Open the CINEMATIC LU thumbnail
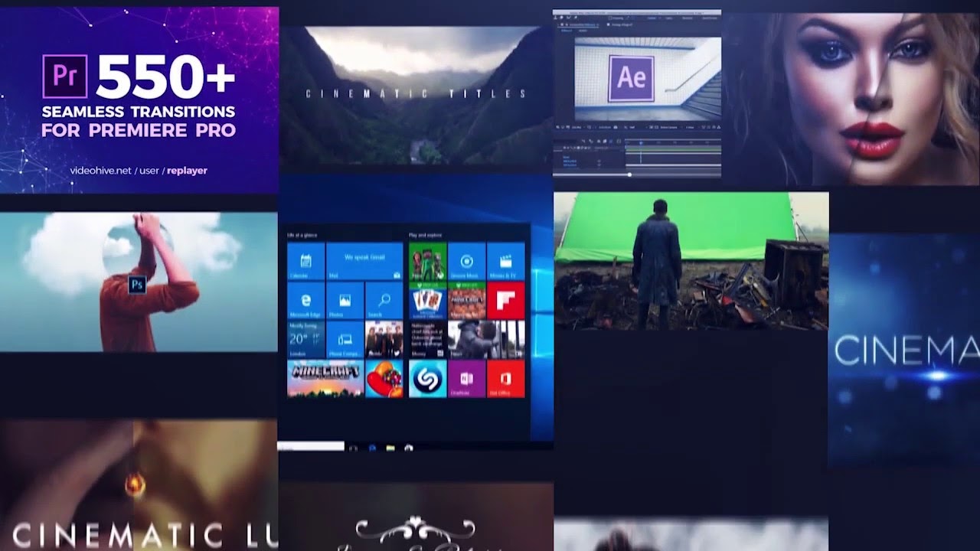 [x=139, y=485]
